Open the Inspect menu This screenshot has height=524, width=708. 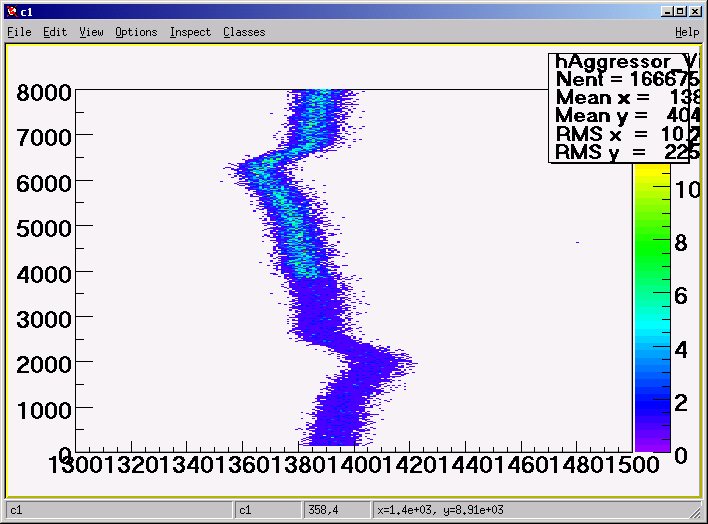click(x=190, y=32)
